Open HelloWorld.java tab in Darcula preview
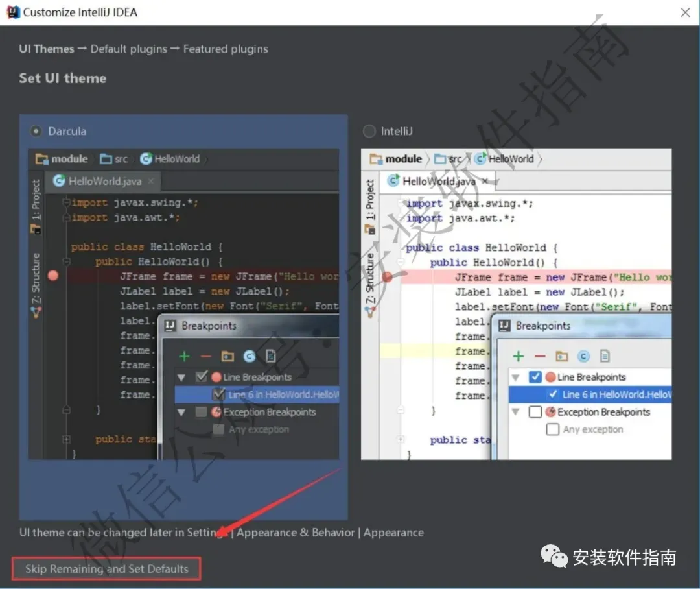This screenshot has height=589, width=700. click(x=104, y=181)
